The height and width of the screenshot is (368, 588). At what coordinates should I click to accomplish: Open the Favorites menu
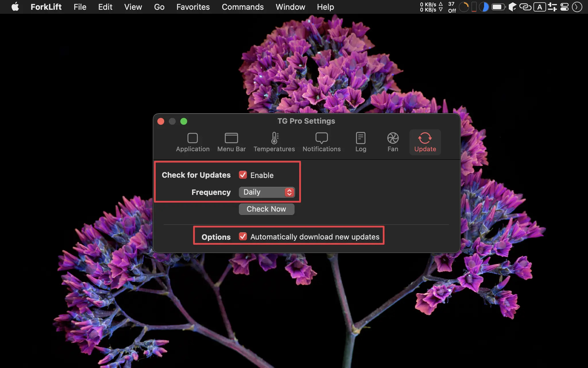click(x=193, y=7)
